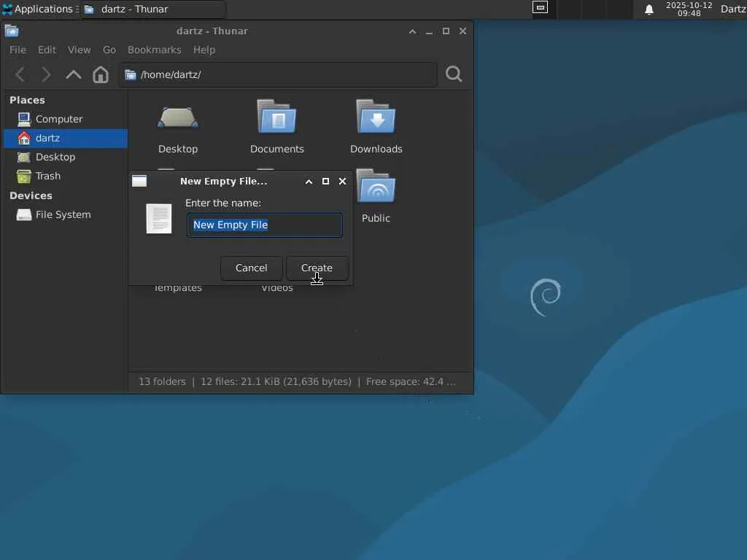Viewport: 747px width, 560px height.
Task: Click the blank document icon in dialog
Action: [158, 219]
